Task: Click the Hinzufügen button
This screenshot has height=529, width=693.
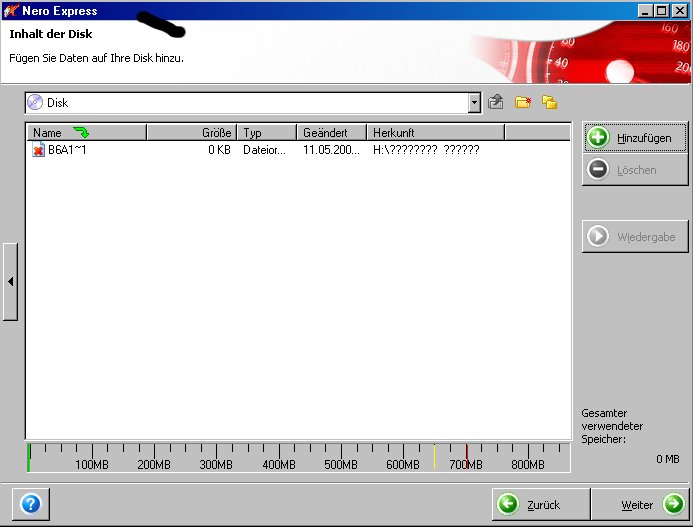Action: point(635,137)
